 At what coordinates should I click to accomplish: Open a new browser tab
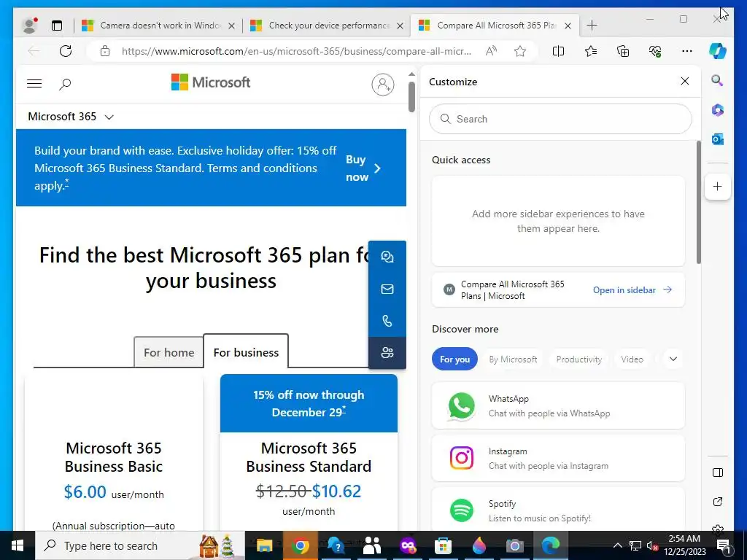[592, 26]
